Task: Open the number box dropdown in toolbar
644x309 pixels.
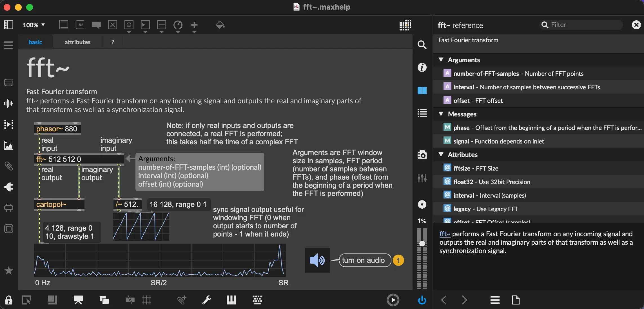Action: click(x=145, y=26)
